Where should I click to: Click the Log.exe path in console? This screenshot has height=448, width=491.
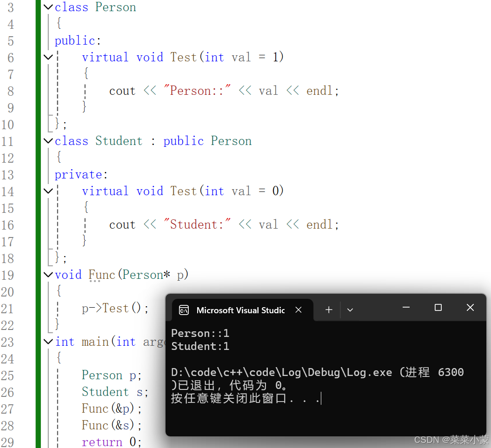[281, 372]
